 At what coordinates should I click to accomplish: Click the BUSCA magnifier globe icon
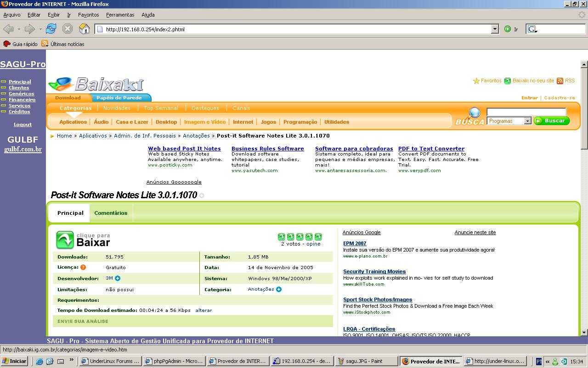474,113
